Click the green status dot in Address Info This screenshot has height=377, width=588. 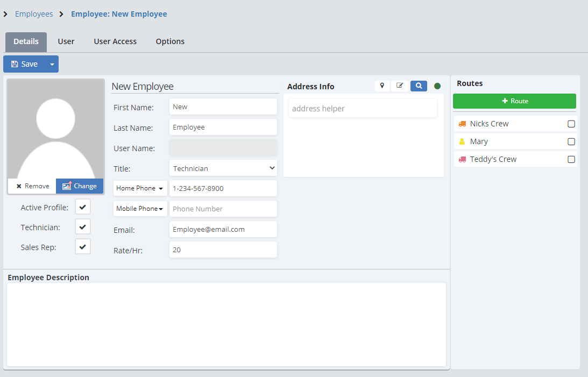click(x=437, y=86)
